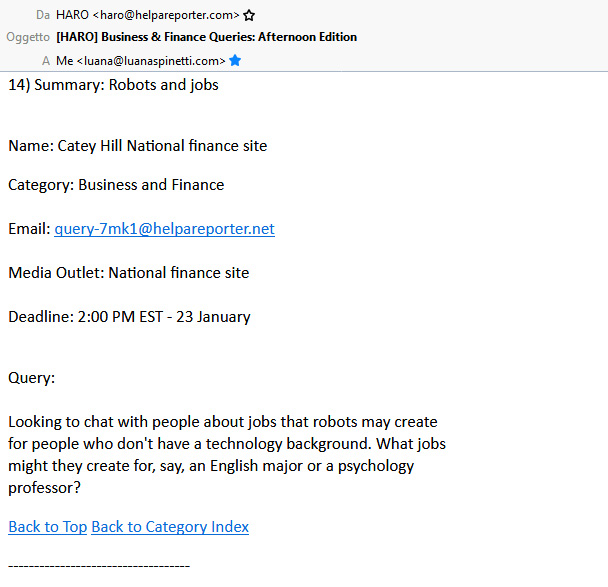Click the 'Query:' label in message body

tap(31, 378)
